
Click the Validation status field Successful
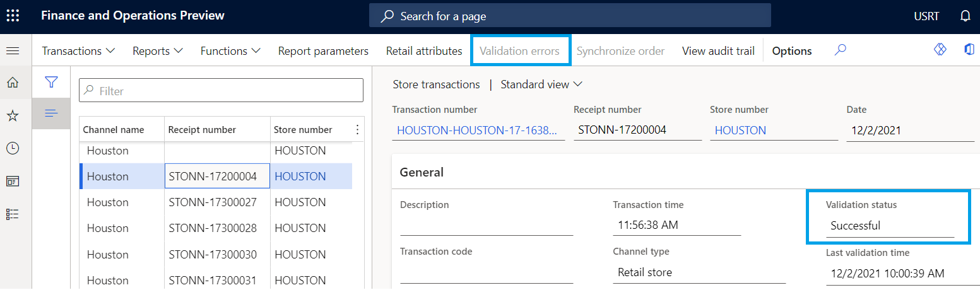tap(890, 226)
